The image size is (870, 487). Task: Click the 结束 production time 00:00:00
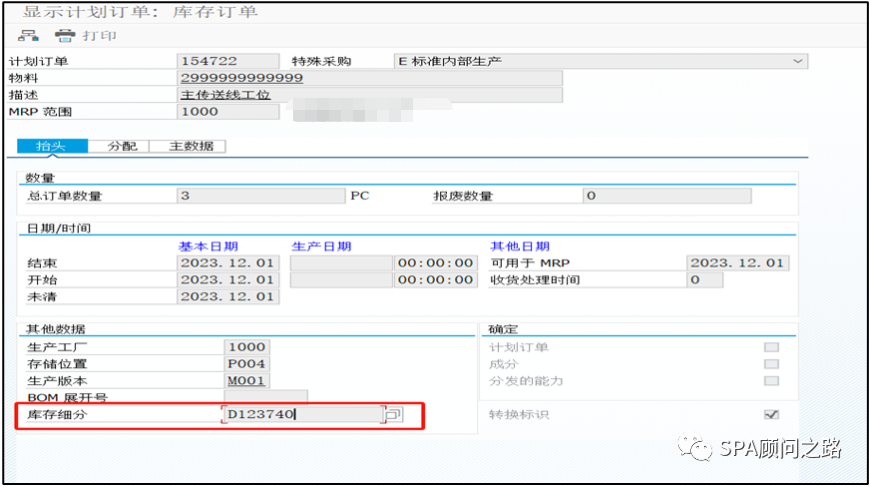coord(436,263)
